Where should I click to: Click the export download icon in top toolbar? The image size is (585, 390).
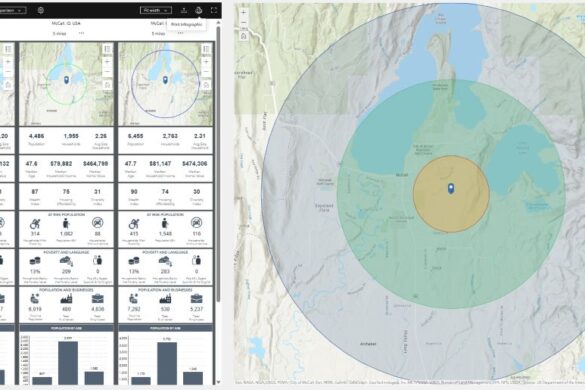click(184, 10)
